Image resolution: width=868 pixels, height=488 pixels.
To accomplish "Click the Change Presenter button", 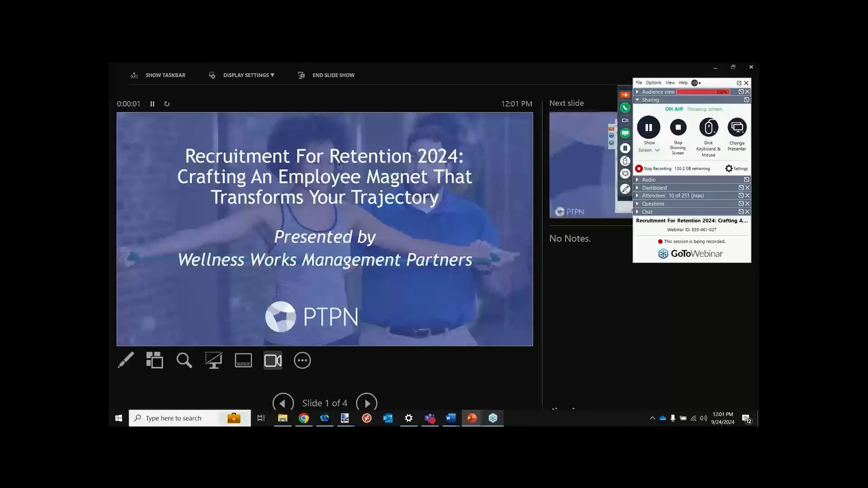I will coord(737,128).
